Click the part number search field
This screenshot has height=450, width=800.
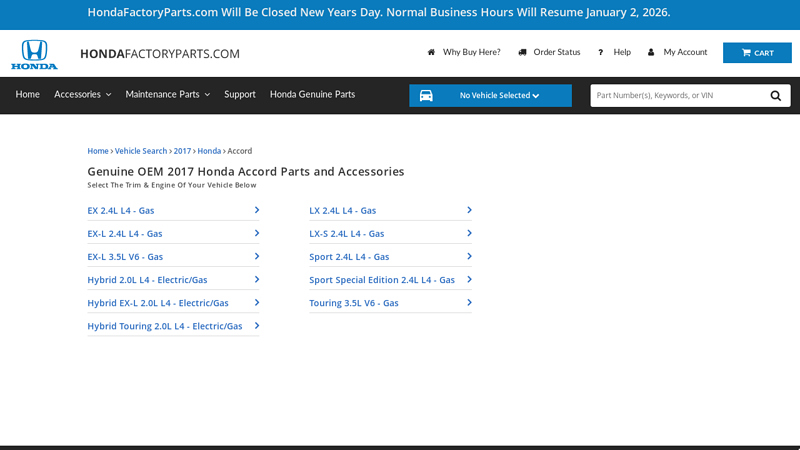(x=675, y=96)
